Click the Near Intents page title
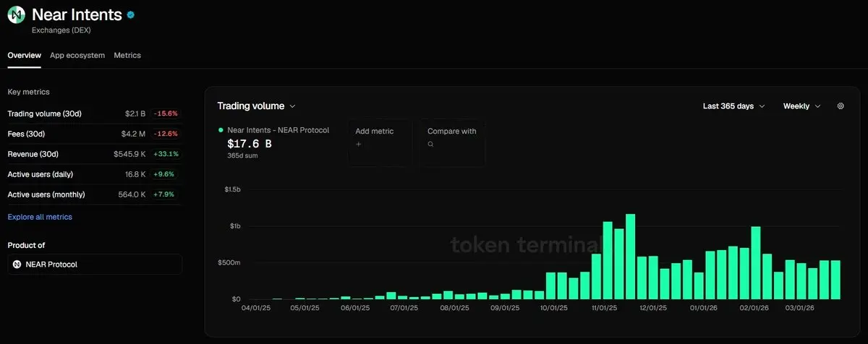 [x=77, y=14]
